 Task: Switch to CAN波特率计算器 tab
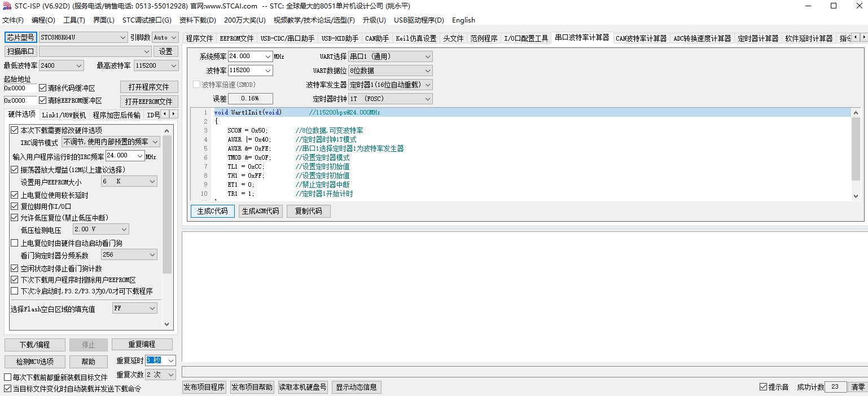tap(641, 38)
